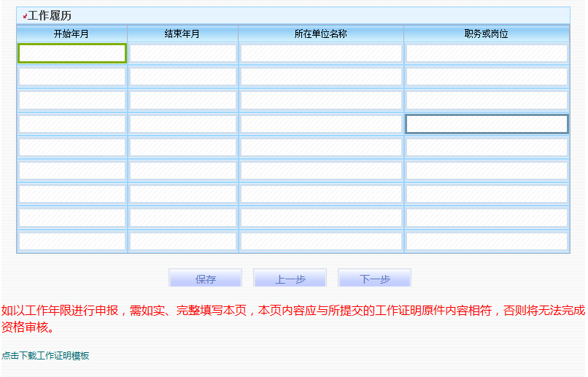Click the 开始年月 column header
The width and height of the screenshot is (588, 377).
(71, 34)
